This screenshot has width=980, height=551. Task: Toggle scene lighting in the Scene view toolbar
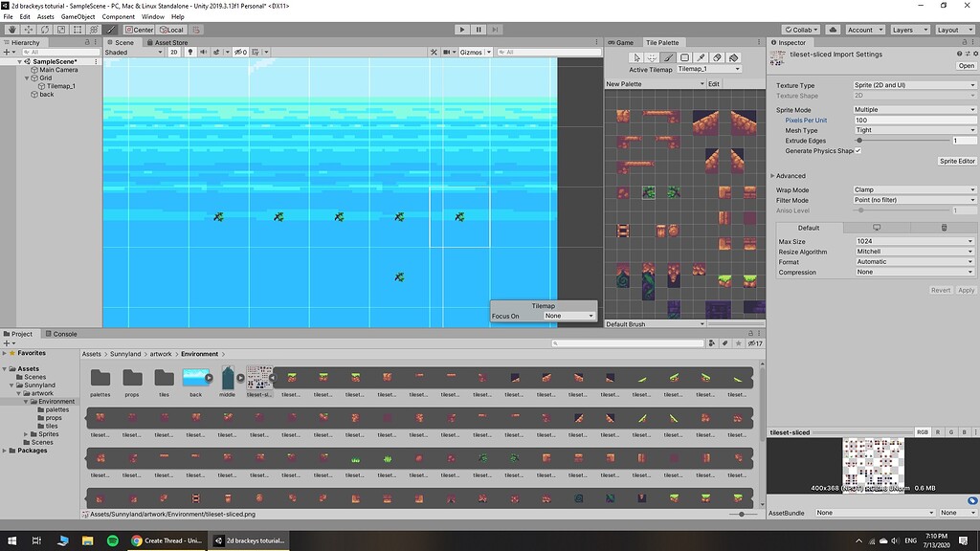(x=190, y=53)
